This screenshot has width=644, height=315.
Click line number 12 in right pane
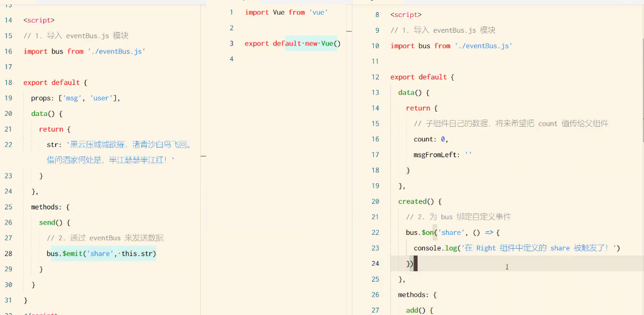pos(375,77)
